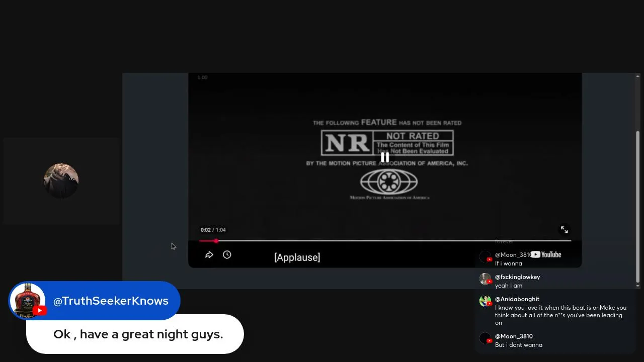Click the 0:02 / 1:04 time display

click(x=213, y=230)
